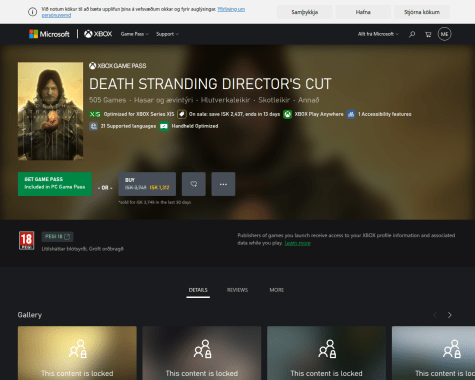Click the PEGI 18 rating badge

[26, 241]
